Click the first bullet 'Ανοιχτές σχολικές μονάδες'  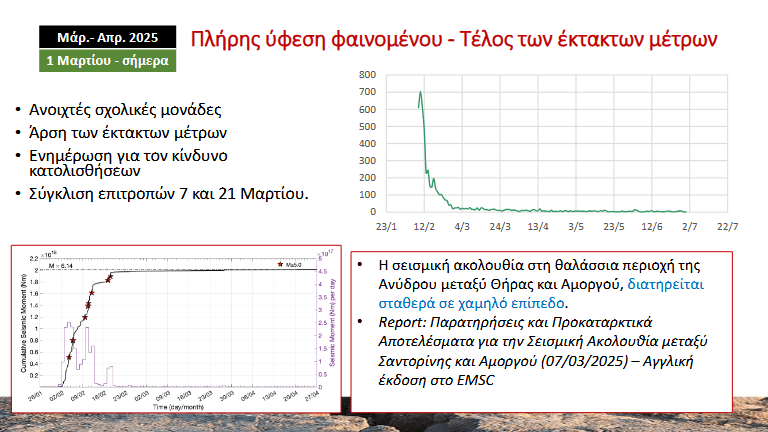click(x=128, y=109)
